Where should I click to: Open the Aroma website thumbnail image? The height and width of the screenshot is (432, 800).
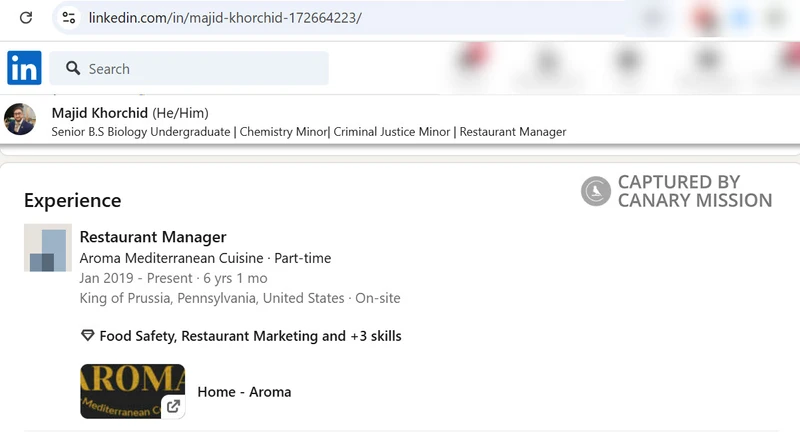point(133,391)
